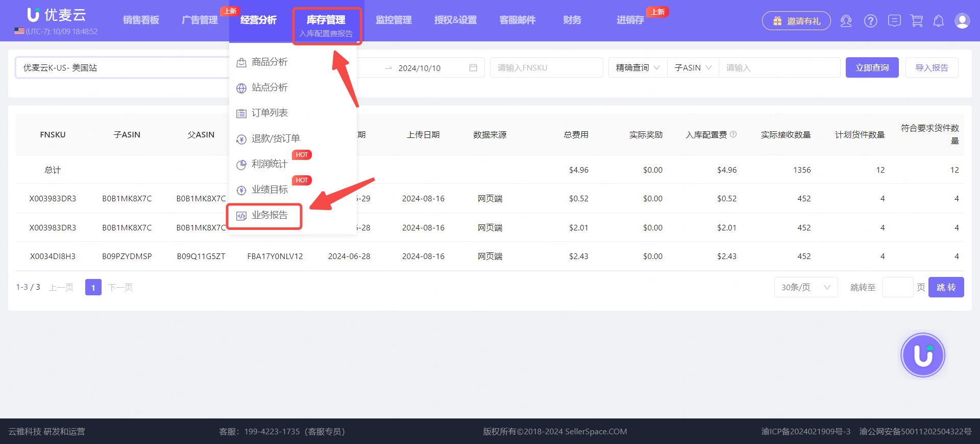Select 业务报告 from the dropdown menu
980x444 pixels.
point(269,216)
